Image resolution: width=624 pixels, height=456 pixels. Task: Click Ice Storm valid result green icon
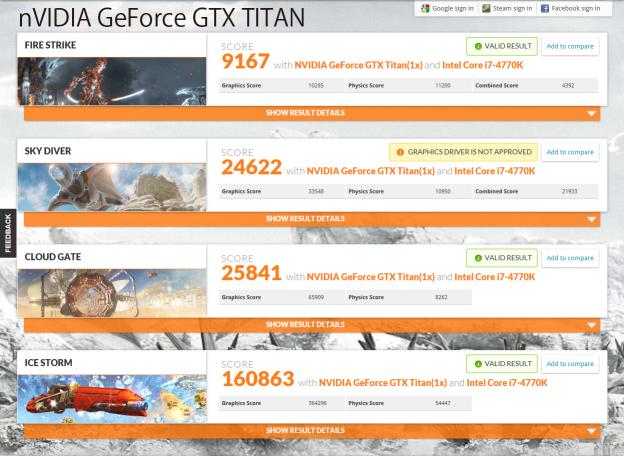pos(478,364)
